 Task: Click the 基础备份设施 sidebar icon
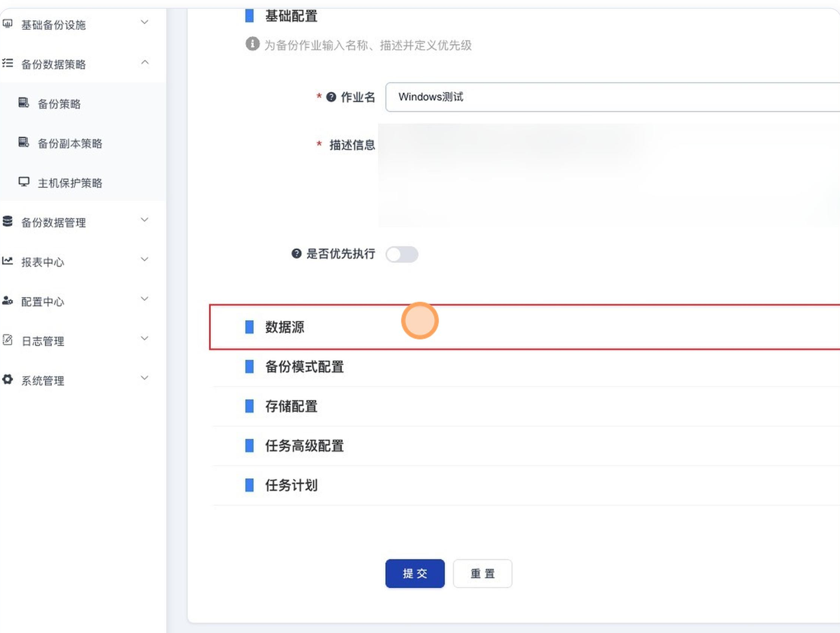click(7, 24)
